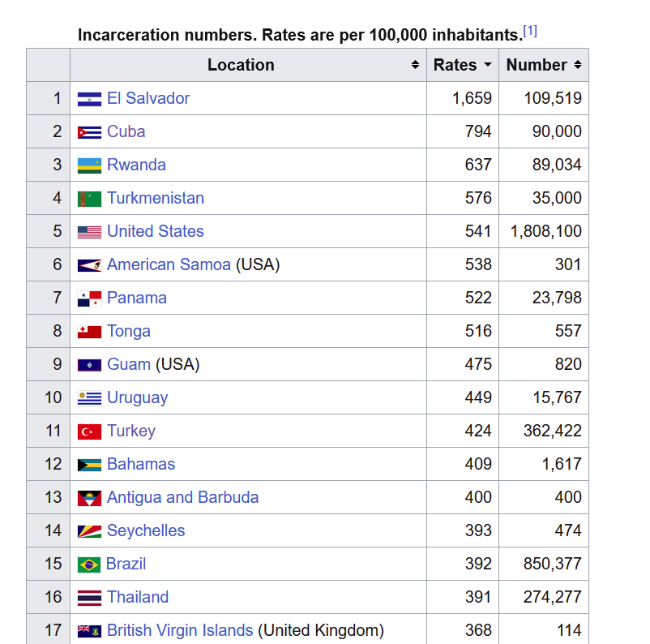Screen dimensions: 650x644
Task: Select Turkmenistan's number value 35,000
Action: [557, 198]
